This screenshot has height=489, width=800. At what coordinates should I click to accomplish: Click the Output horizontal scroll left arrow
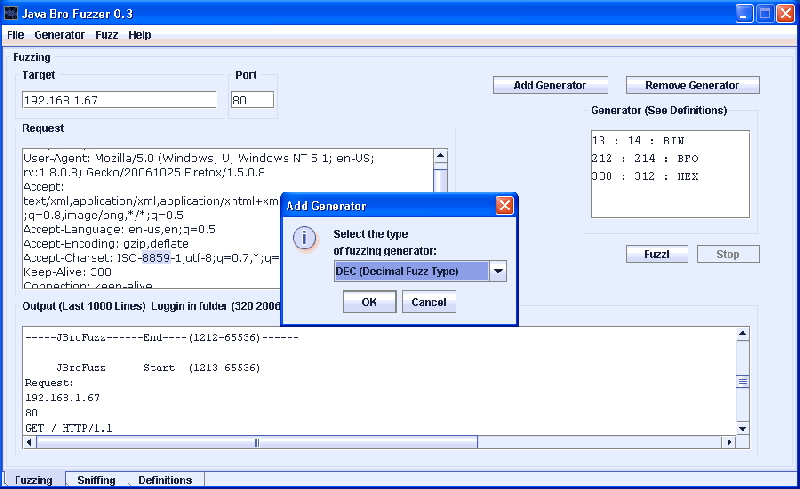[x=30, y=442]
